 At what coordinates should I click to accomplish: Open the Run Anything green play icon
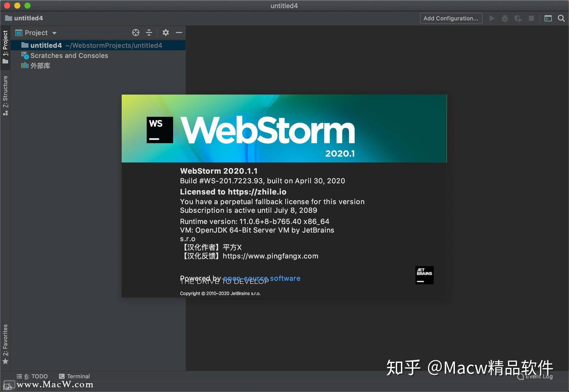(492, 18)
